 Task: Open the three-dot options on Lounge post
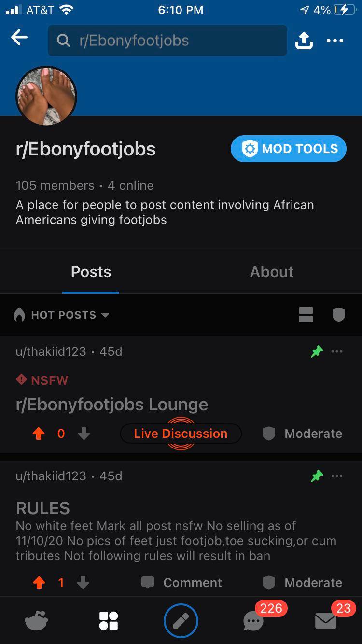337,351
